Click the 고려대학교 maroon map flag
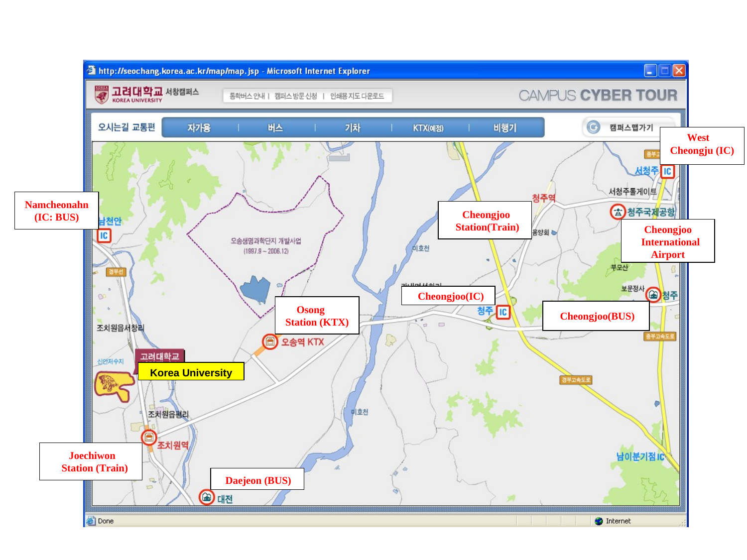This screenshot has height=560, width=747. pyautogui.click(x=159, y=356)
